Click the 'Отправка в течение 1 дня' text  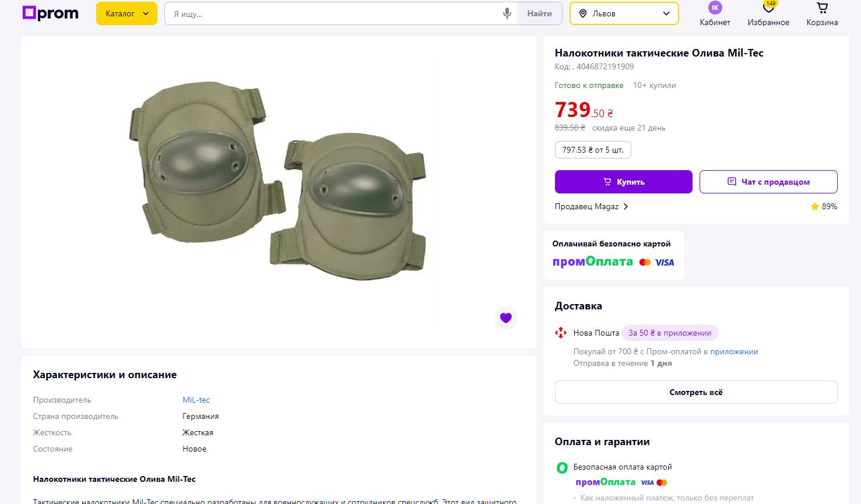(x=623, y=363)
